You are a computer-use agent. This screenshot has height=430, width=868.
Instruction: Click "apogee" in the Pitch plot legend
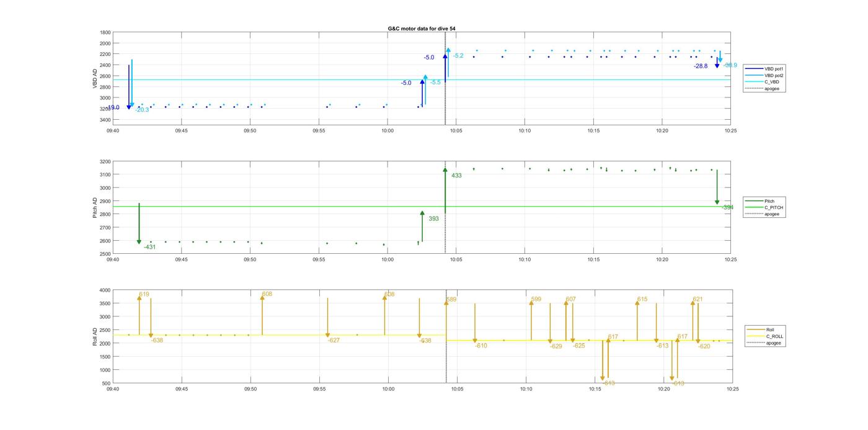point(771,214)
